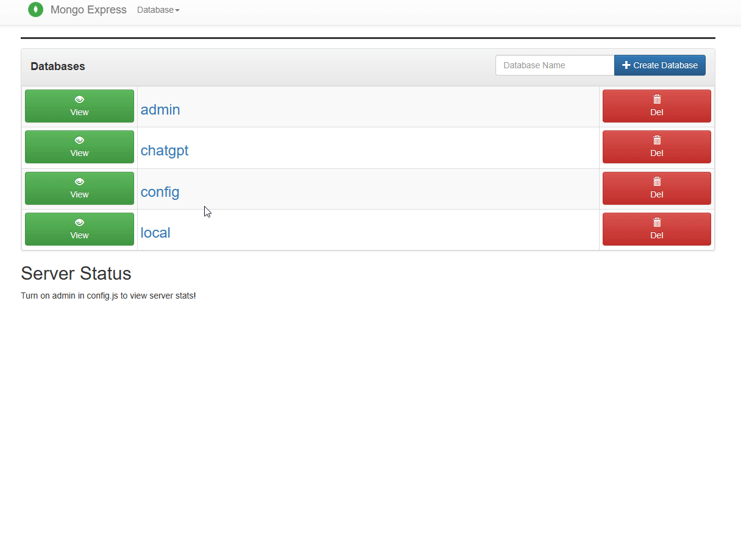Click the eye icon for chatgpt database

point(79,140)
